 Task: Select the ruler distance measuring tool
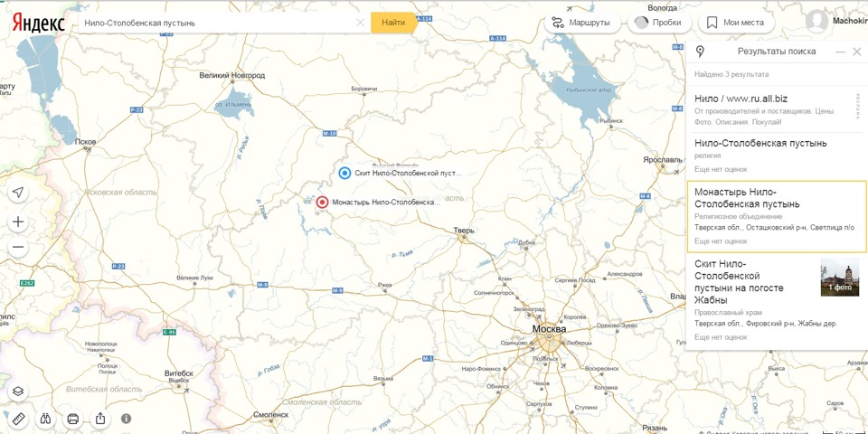click(x=18, y=419)
